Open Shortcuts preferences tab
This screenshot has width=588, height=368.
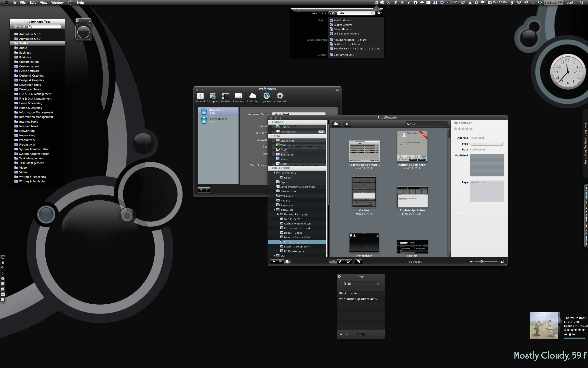(x=238, y=98)
